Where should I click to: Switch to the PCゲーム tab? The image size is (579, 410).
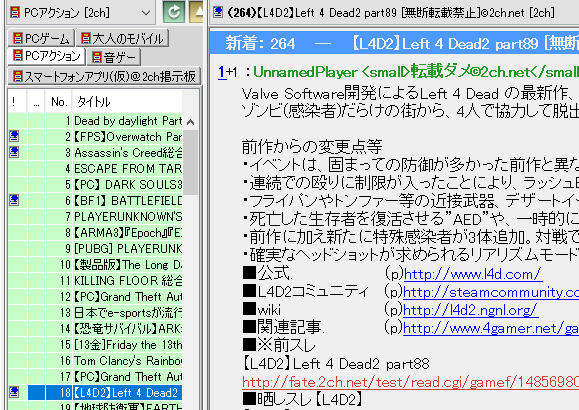(x=41, y=38)
